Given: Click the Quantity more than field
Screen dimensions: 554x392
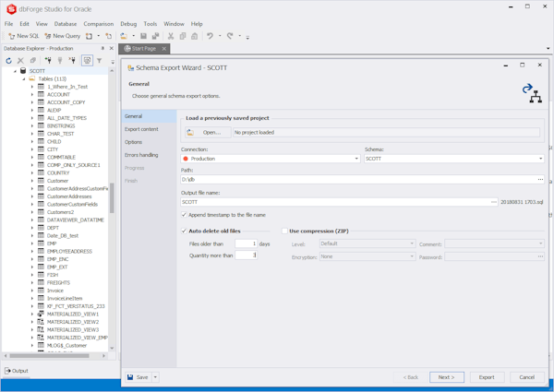Looking at the screenshot, I should (x=246, y=255).
